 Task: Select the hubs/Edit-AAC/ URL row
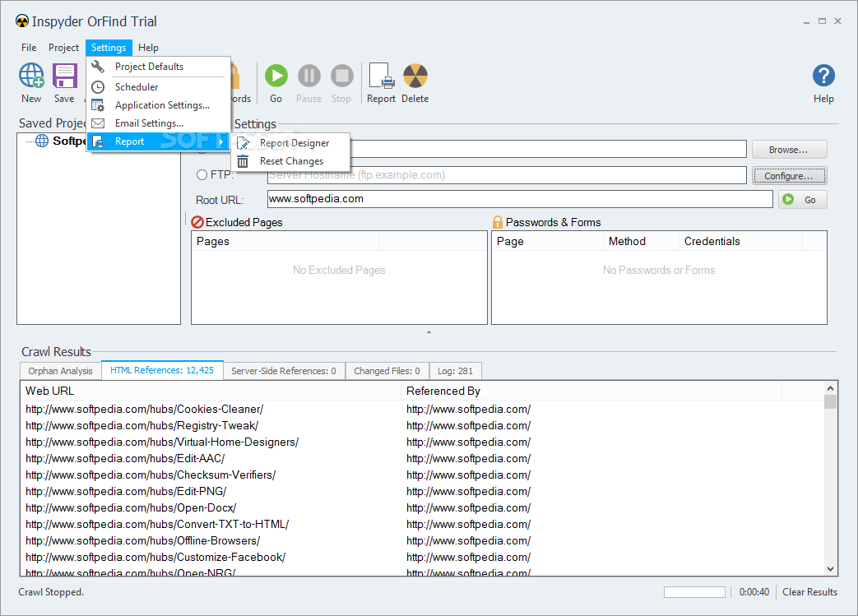pos(422,458)
